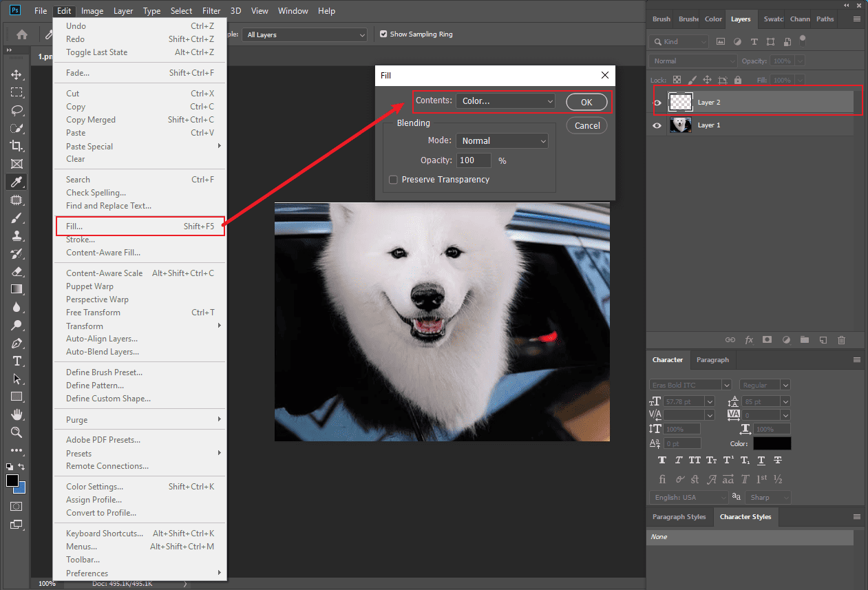Screen dimensions: 868x590
Task: Open the Filter menu
Action: coord(211,10)
